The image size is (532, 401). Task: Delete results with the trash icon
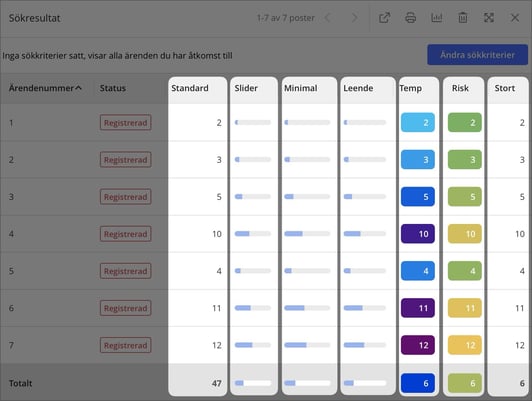pyautogui.click(x=463, y=18)
